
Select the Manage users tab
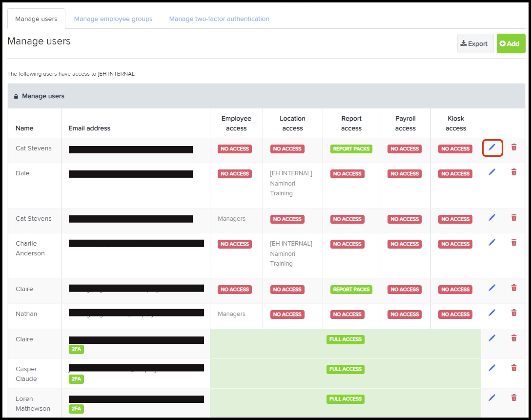pos(36,19)
